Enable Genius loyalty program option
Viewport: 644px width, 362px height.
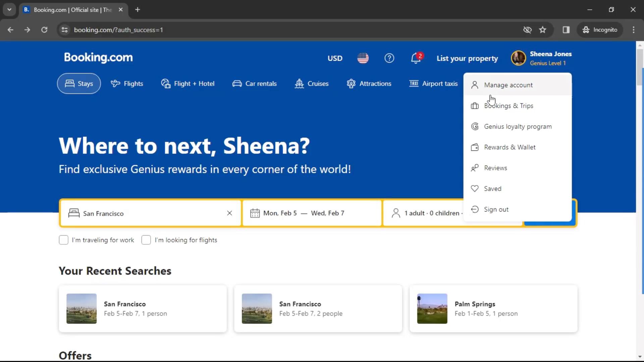(518, 126)
